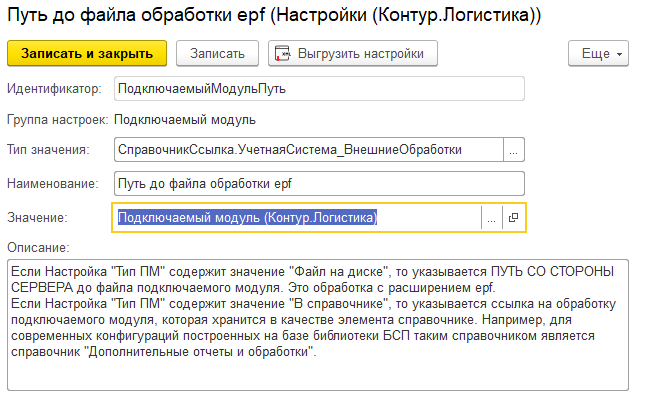Click the Тип значения input field
This screenshot has width=646, height=399.
(x=309, y=150)
